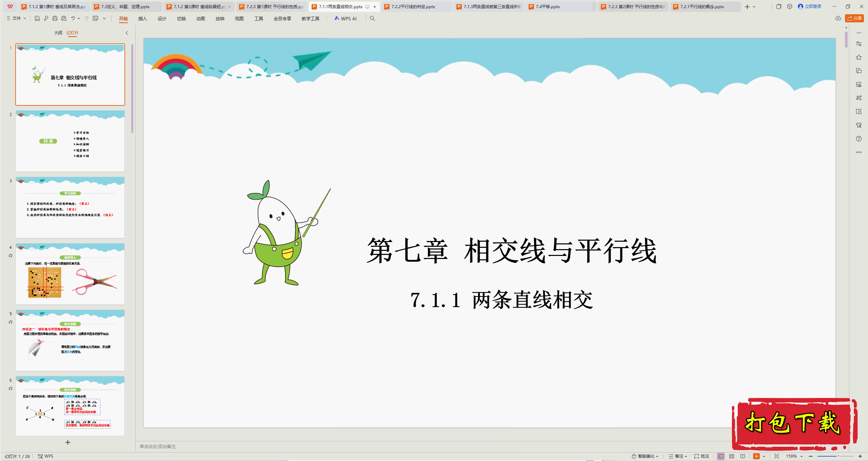Click the 立即登录 login link
The height and width of the screenshot is (461, 868).
click(x=813, y=6)
